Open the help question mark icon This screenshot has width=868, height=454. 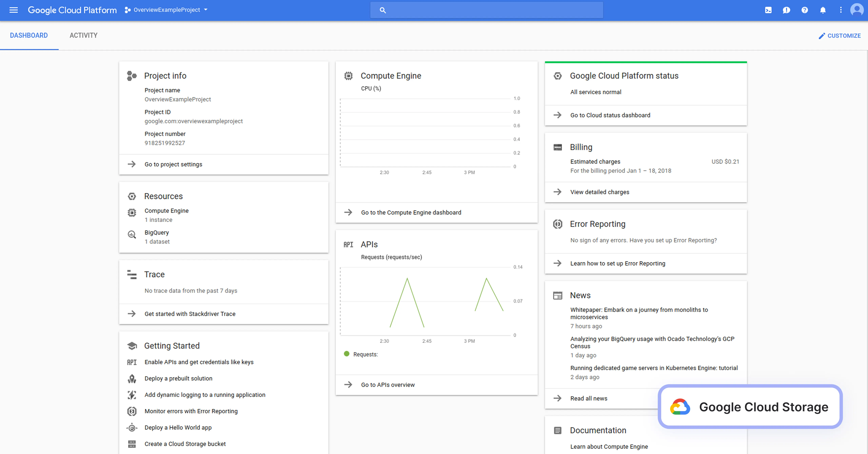pos(805,10)
